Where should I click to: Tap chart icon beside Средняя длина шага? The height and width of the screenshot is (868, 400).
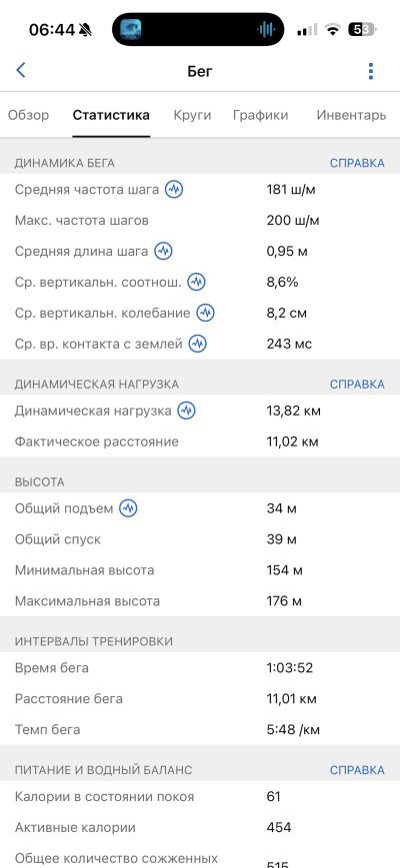(x=163, y=252)
